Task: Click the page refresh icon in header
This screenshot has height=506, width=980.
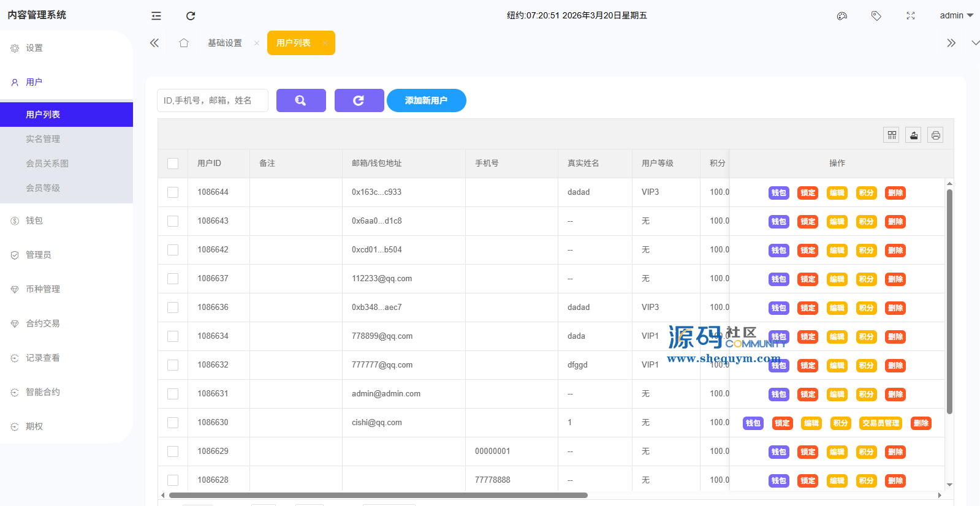Action: [x=191, y=16]
